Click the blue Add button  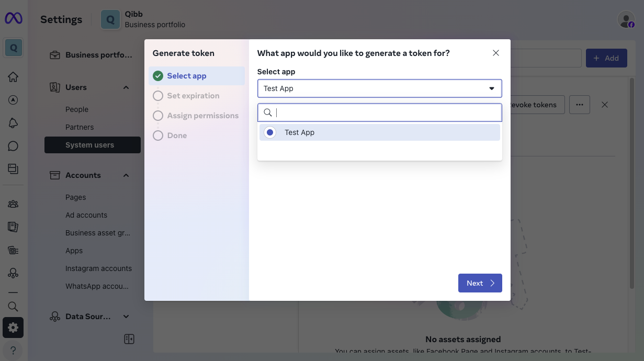pyautogui.click(x=606, y=58)
